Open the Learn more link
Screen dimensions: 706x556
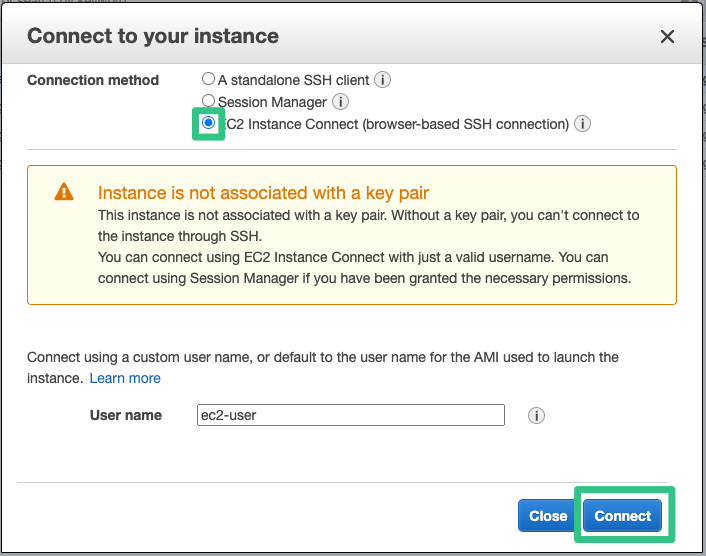pos(125,378)
